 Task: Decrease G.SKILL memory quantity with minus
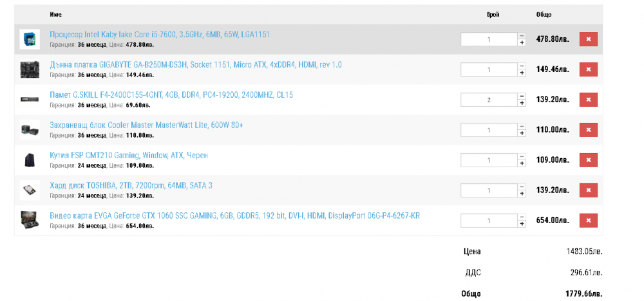pyautogui.click(x=522, y=96)
